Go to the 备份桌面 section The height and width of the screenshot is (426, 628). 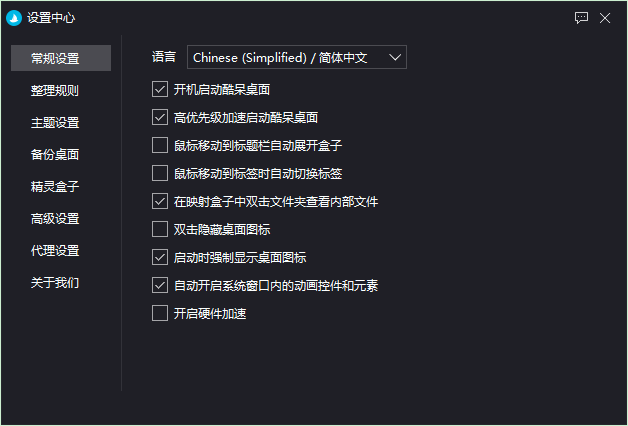tap(55, 154)
